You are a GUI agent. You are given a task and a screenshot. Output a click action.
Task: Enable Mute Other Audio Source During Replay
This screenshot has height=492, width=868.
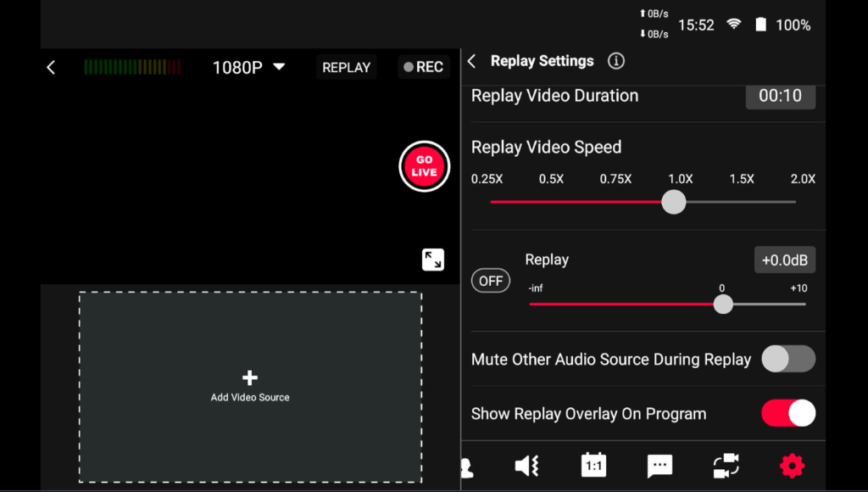(788, 359)
